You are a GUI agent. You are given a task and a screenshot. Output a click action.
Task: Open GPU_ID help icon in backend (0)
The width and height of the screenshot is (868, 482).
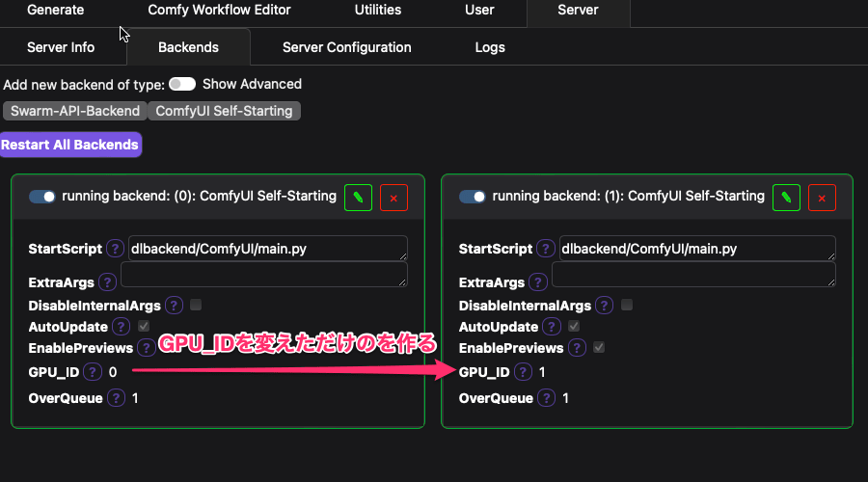(93, 372)
